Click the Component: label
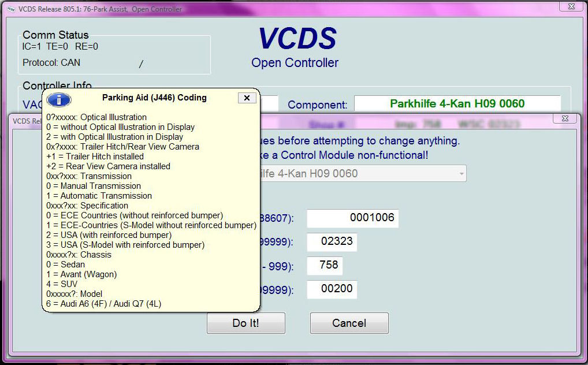Viewport: 588px width, 365px height. point(317,105)
